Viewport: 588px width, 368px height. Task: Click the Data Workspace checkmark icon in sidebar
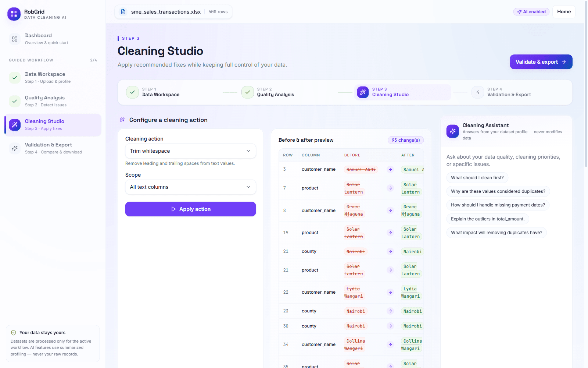point(15,78)
